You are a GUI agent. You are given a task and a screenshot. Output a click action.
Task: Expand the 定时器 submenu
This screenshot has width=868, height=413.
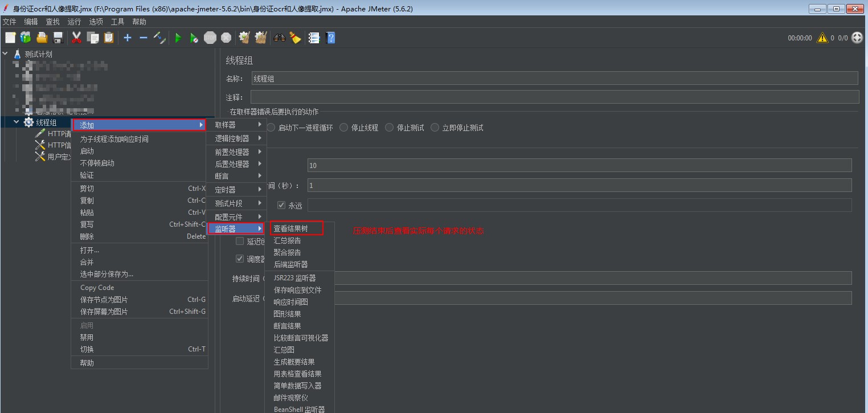(x=236, y=190)
